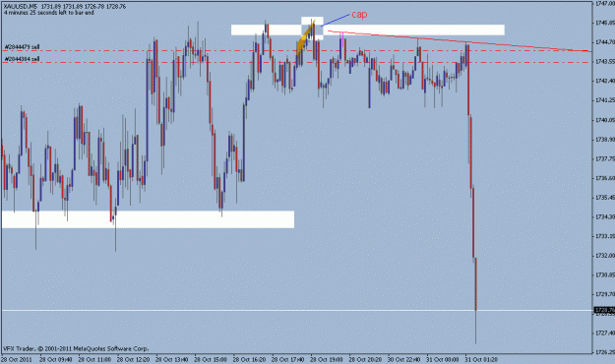
Task: Click the 1735.45 price level on axis
Action: click(x=604, y=198)
